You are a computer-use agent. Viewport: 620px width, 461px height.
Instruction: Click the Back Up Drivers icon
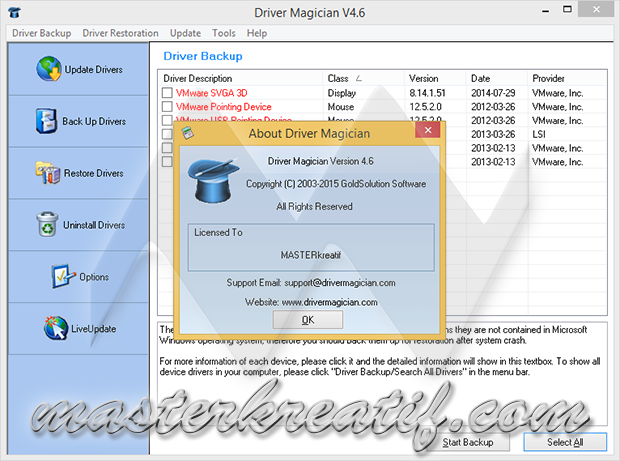[46, 121]
